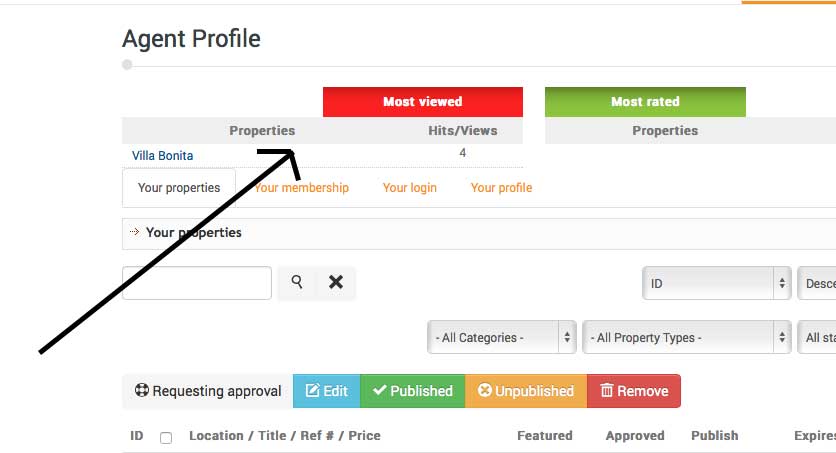Viewport: 836px width, 453px height.
Task: Click the Most rated green header
Action: point(645,102)
